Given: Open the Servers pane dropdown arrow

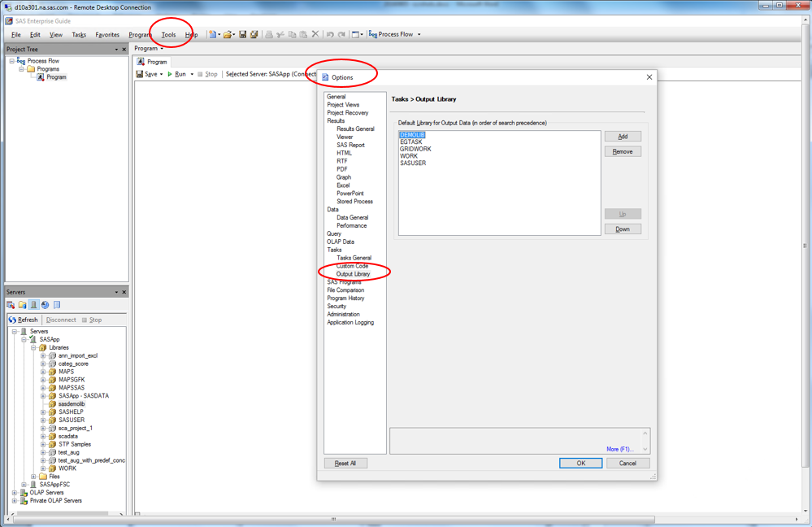Looking at the screenshot, I should coord(116,292).
